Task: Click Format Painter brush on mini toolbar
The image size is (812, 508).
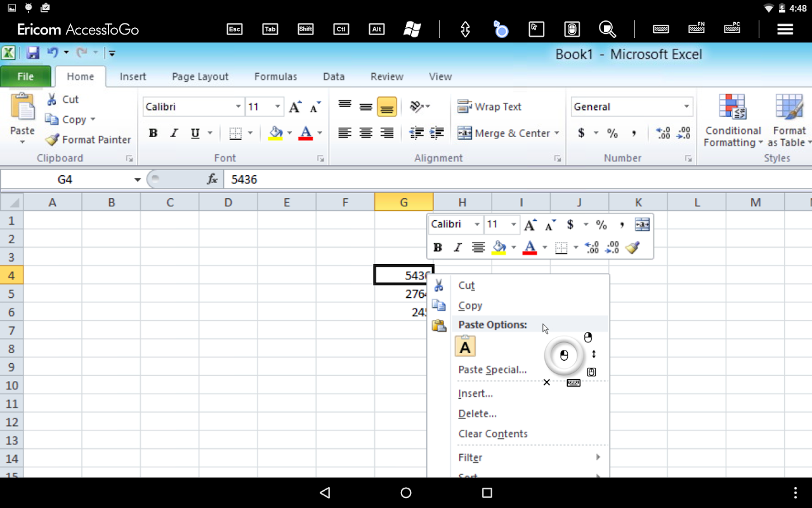Action: click(x=632, y=248)
